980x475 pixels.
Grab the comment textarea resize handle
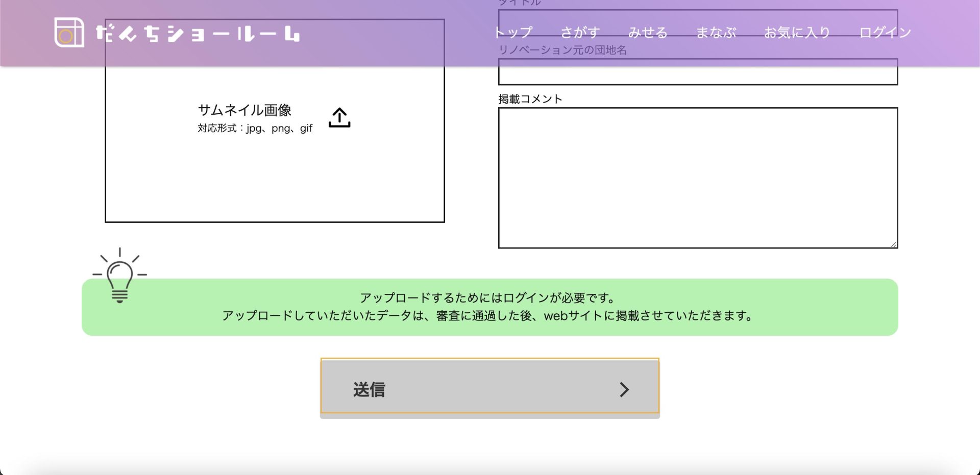coord(893,244)
